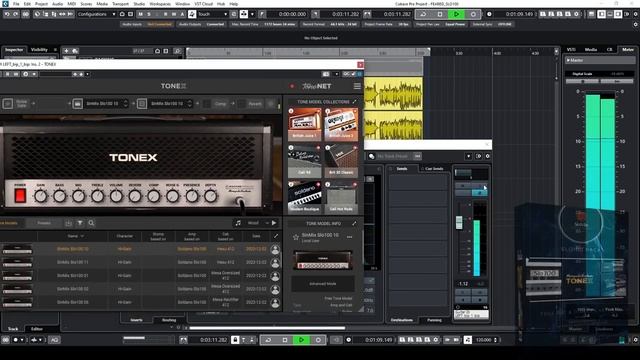
Task: Toggle the Read automation (R) button
Action: (x=166, y=14)
